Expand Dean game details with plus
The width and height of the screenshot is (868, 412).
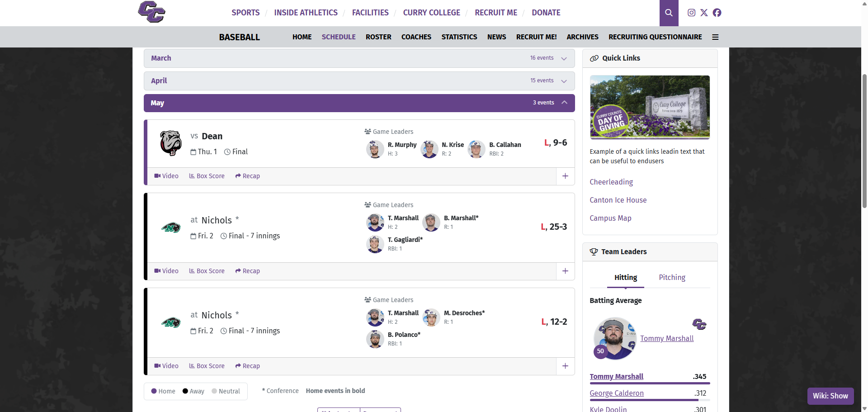[565, 176]
